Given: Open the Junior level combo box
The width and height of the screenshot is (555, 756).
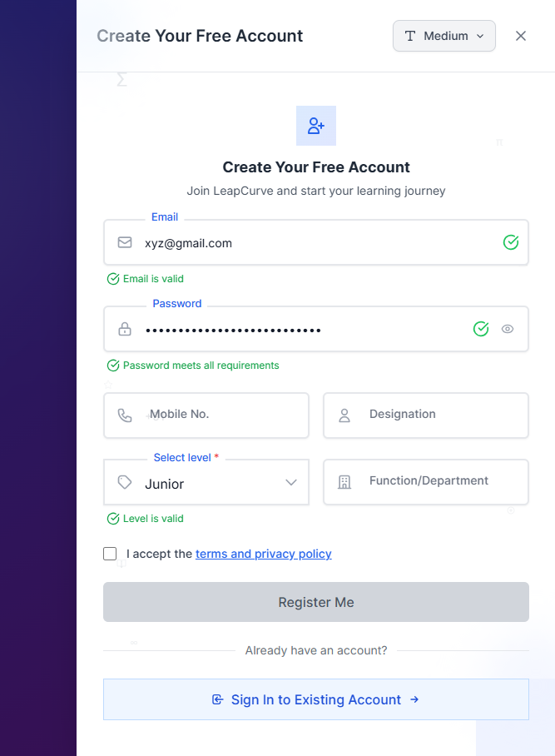Looking at the screenshot, I should point(206,483).
